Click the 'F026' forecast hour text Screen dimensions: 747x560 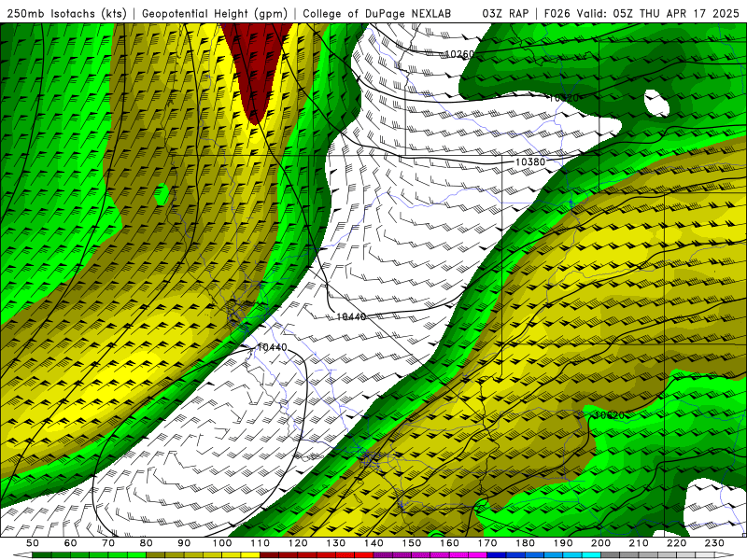(x=557, y=13)
